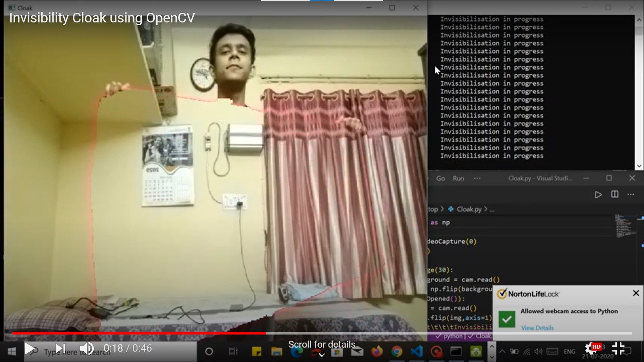
Task: Open More Actions in the editor toolbar
Action: pos(631,194)
